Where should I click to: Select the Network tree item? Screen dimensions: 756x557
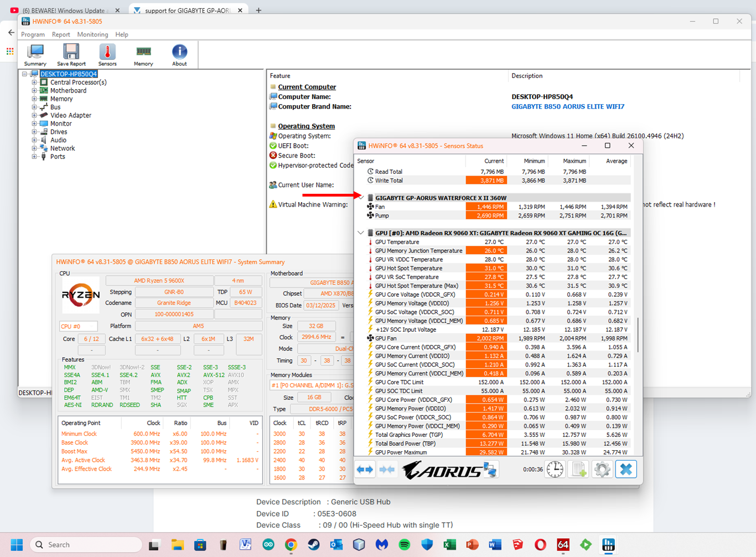pos(63,148)
